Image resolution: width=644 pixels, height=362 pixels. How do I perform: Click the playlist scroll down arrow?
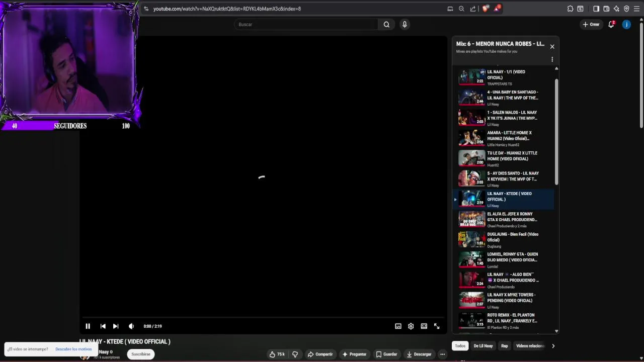click(556, 331)
